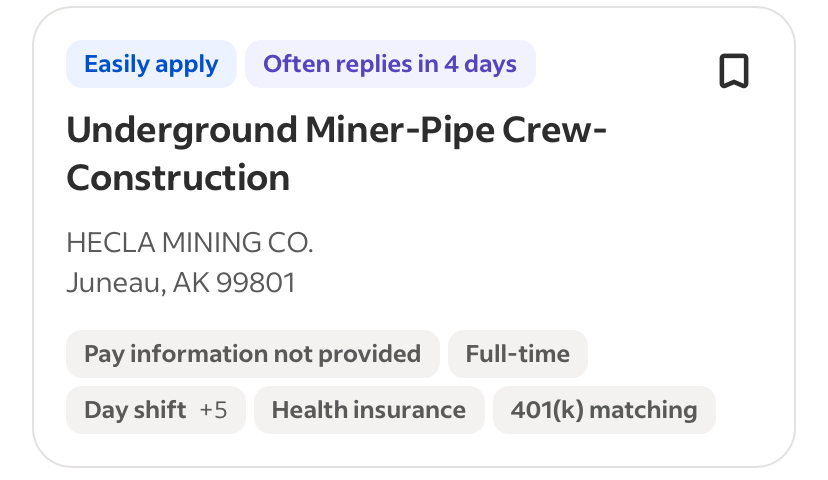Click the word "Construction" in the job title
The image size is (828, 480).
coord(178,178)
